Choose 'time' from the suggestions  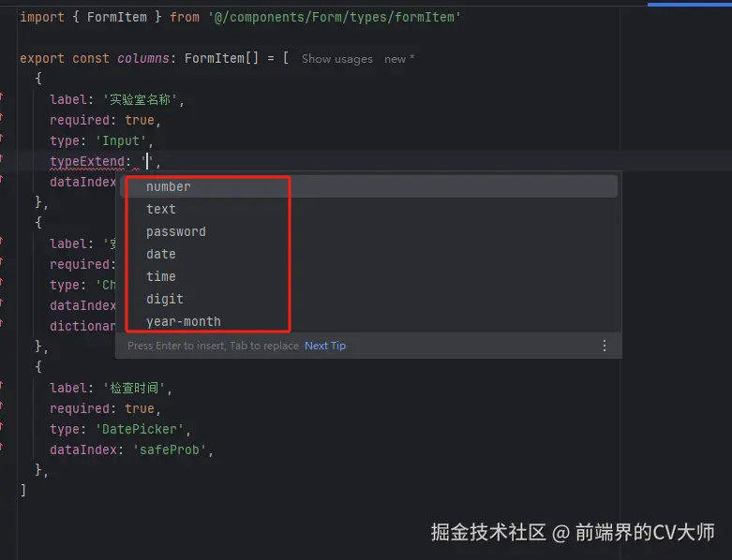[161, 276]
